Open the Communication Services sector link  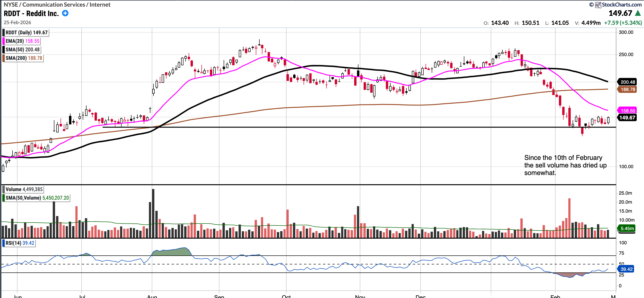pyautogui.click(x=54, y=4)
